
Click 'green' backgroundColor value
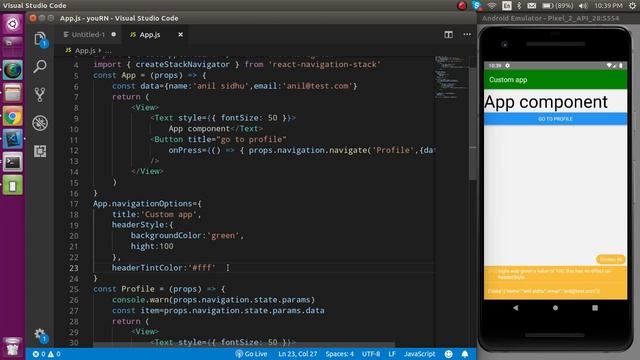(x=223, y=236)
